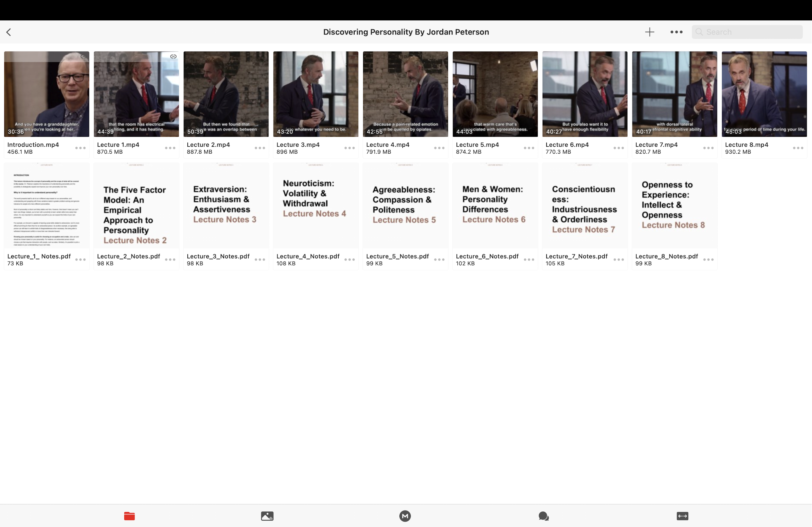Play the Lecture 3.mp4 video thumbnail
Screen dimensions: 812x527
[316, 94]
